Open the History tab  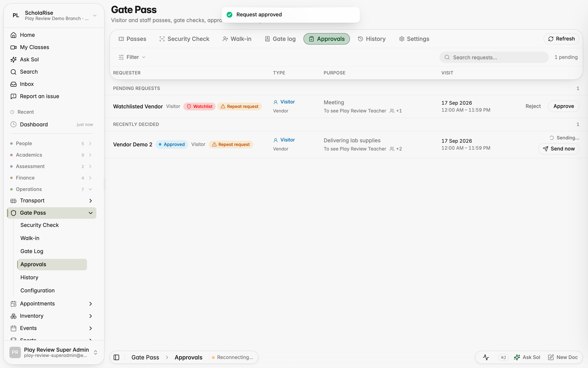[372, 39]
